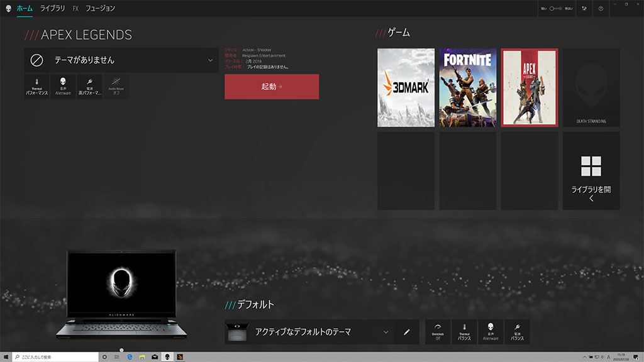Click the no-theme circle slash icon

36,60
